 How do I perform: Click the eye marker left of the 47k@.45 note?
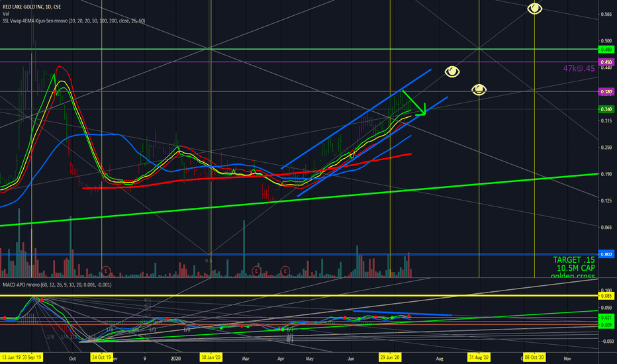452,71
